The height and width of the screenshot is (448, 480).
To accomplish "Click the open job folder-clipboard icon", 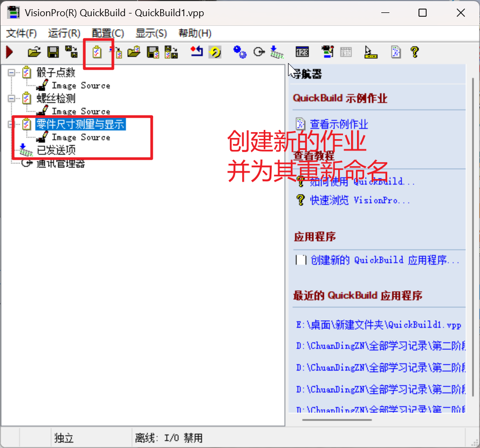I will 134,52.
